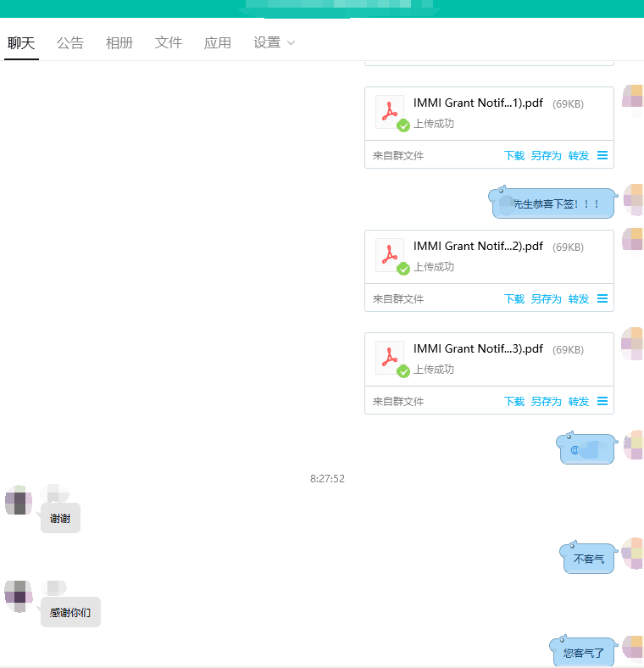
Task: Click sender avatar beside 感谢你们 message
Action: (x=19, y=595)
